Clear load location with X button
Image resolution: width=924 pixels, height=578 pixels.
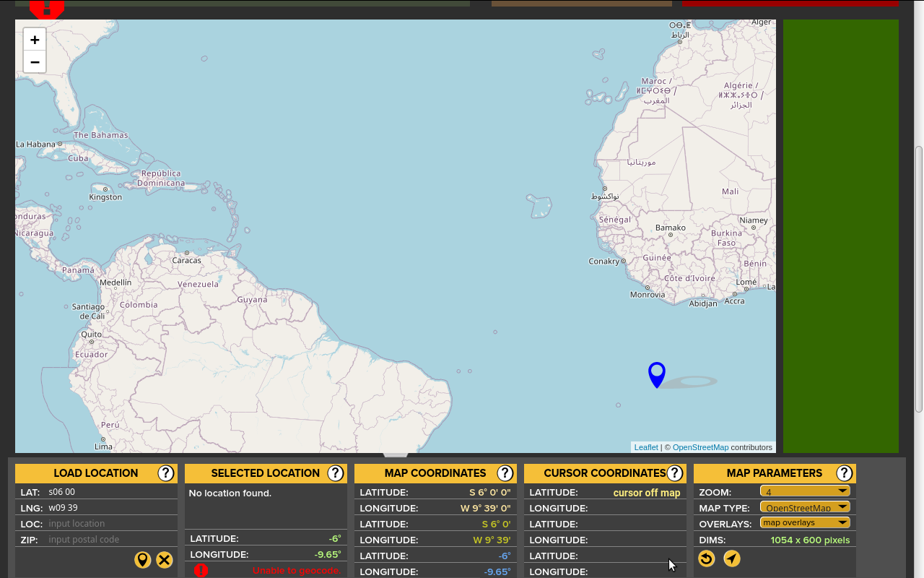165,559
